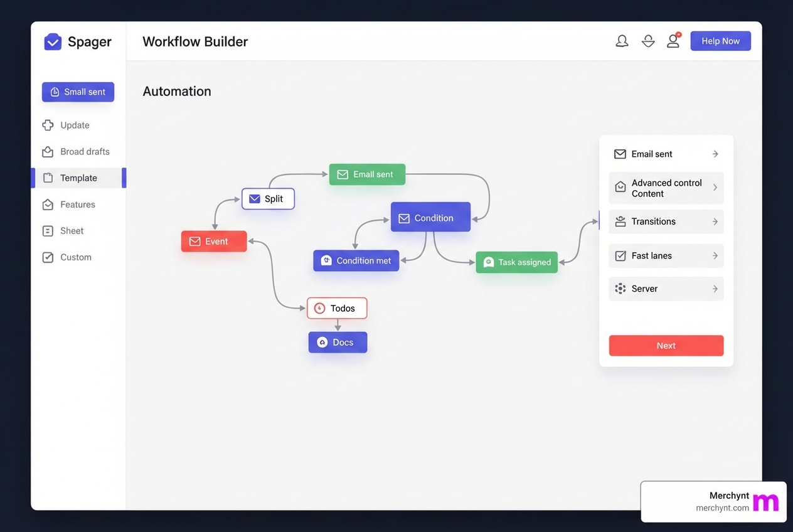
Task: Open the Features section in the sidebar
Action: coord(77,205)
